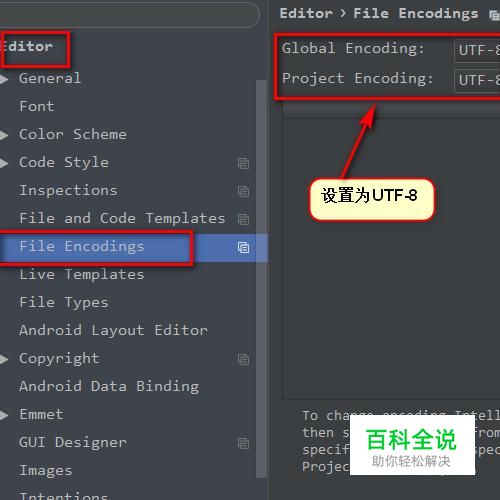Click project icon in File Encodings breadcrumb header
The width and height of the screenshot is (500, 500).
pos(494,15)
